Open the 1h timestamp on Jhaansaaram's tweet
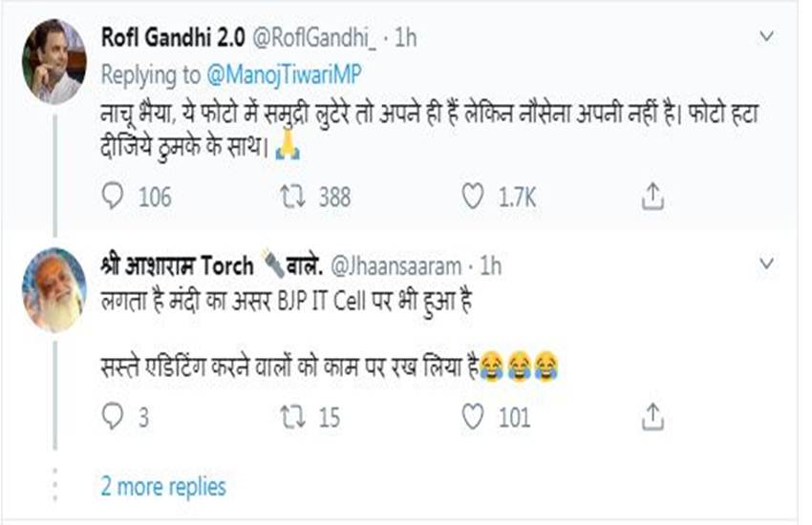The height and width of the screenshot is (525, 812). [490, 264]
